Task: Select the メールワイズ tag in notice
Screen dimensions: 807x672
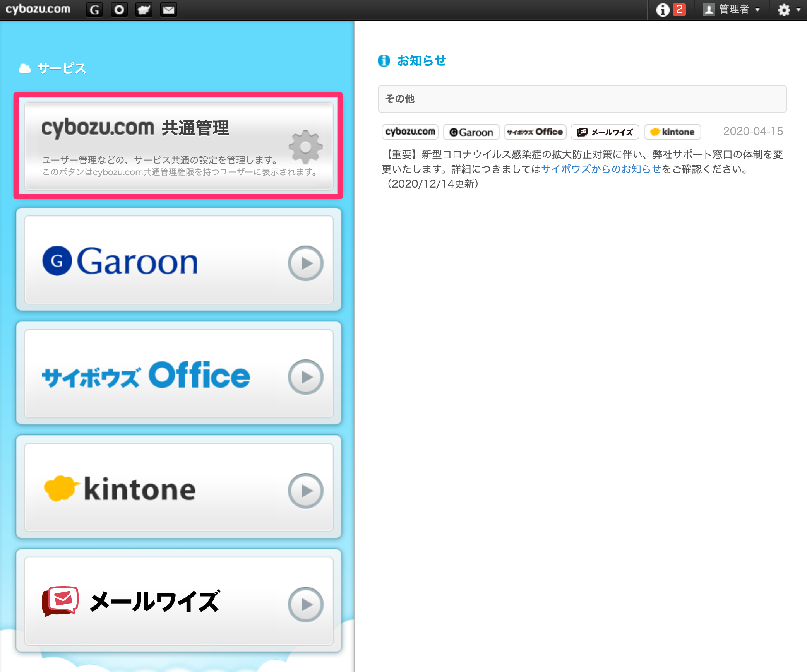Action: click(x=605, y=132)
